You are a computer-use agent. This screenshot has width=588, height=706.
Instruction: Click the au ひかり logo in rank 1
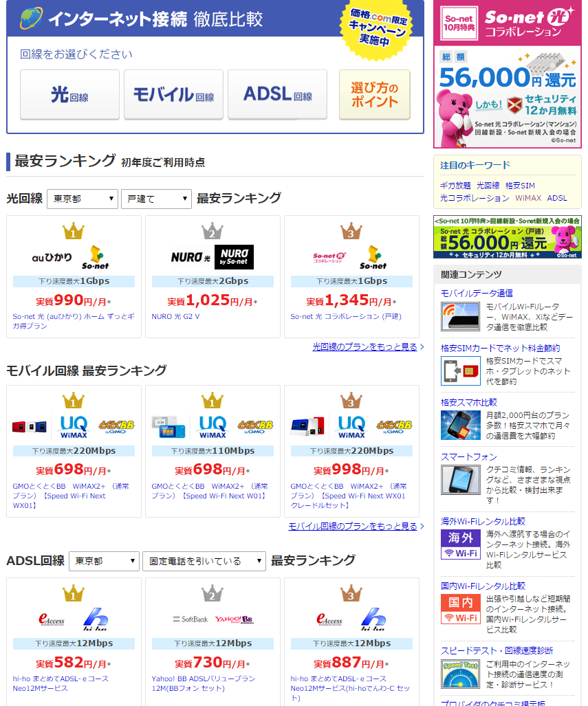tap(52, 258)
